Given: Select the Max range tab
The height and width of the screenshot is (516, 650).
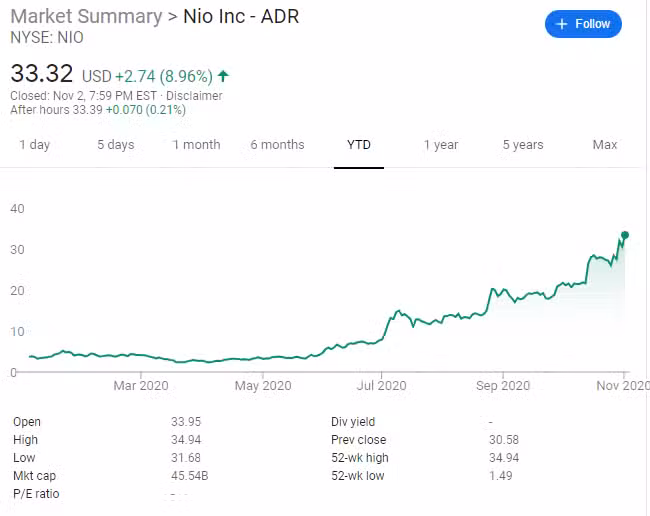Looking at the screenshot, I should click(604, 145).
